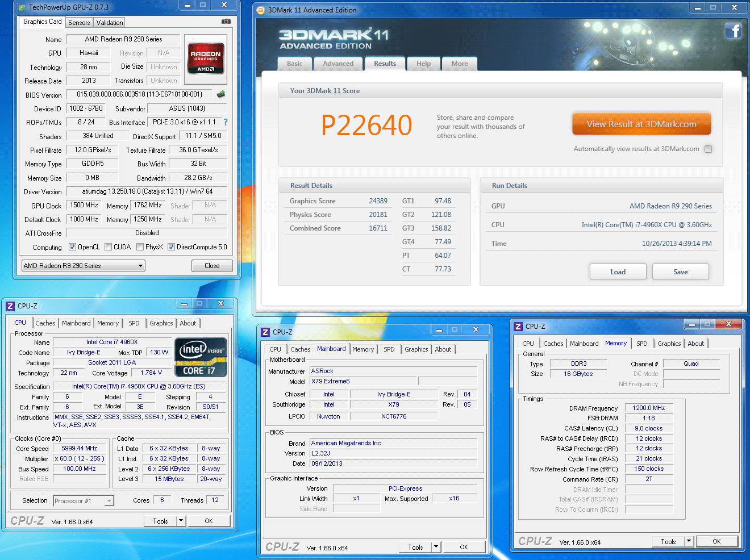Click the CAS# Latency 9.0 clocks value

[x=649, y=428]
